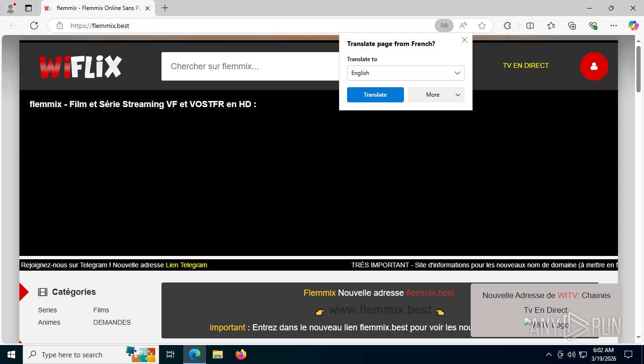Open the Windows Start menu
Screen dimensions: 644x364
pyautogui.click(x=11, y=355)
